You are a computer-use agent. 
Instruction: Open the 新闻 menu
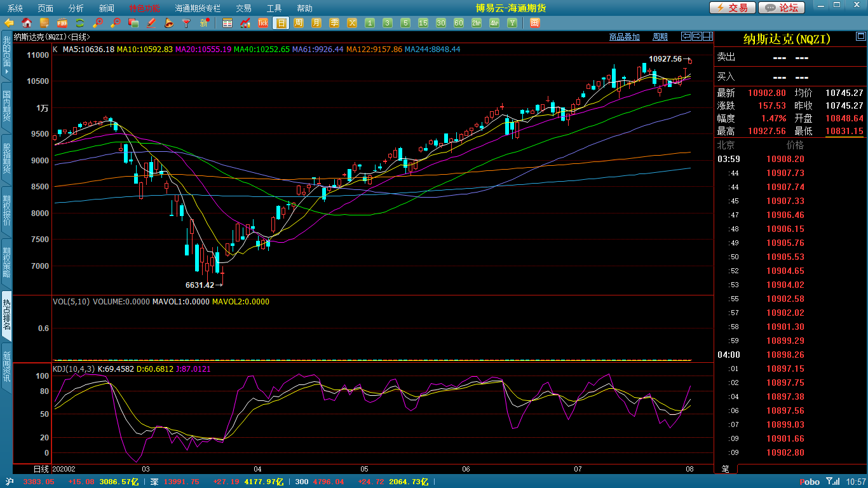(107, 8)
